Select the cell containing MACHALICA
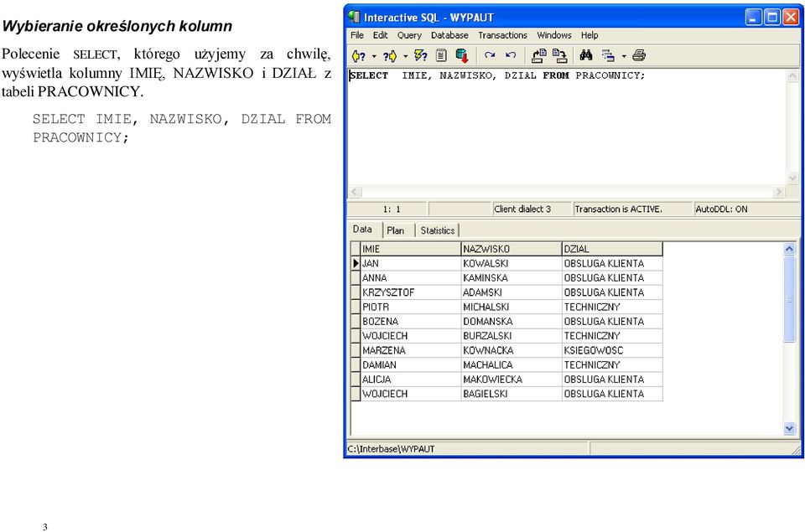This screenshot has width=805, height=532. (x=512, y=364)
